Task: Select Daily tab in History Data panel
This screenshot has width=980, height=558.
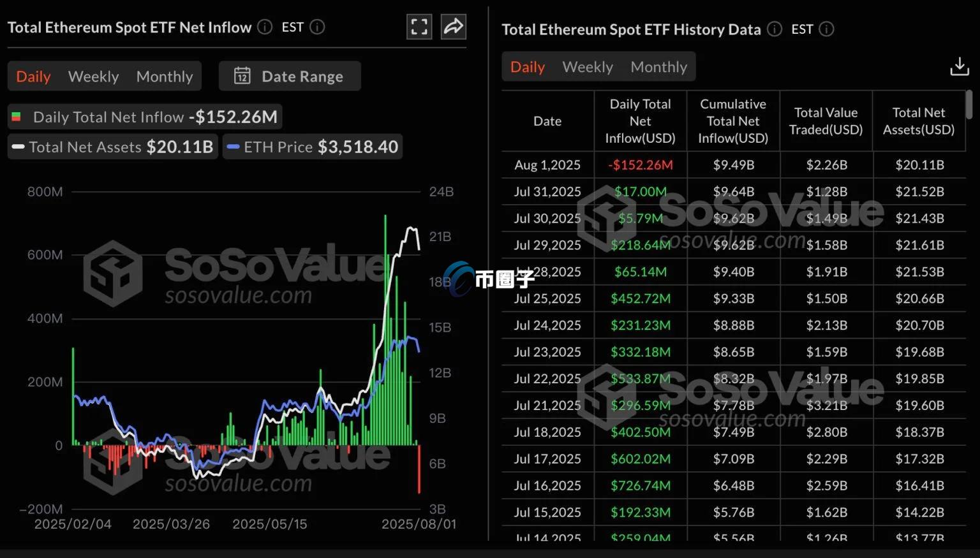Action: pos(527,66)
